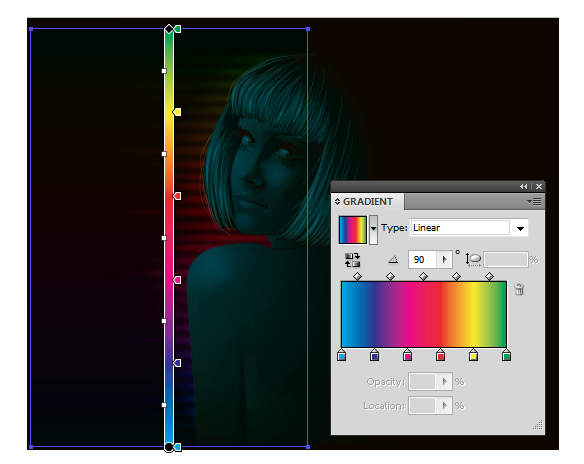The height and width of the screenshot is (464, 584).
Task: Select the green gradient stop in panel
Action: click(x=506, y=355)
